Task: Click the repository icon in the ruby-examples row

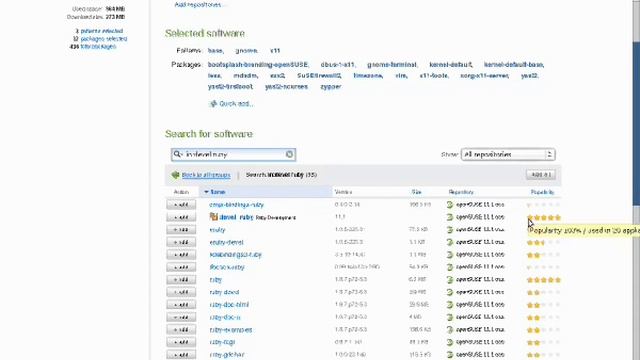Action: coord(450,330)
